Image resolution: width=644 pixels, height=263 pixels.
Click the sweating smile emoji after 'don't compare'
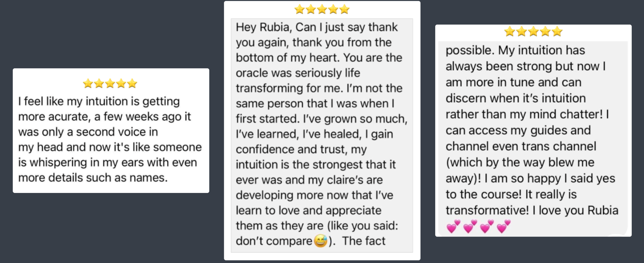click(320, 241)
